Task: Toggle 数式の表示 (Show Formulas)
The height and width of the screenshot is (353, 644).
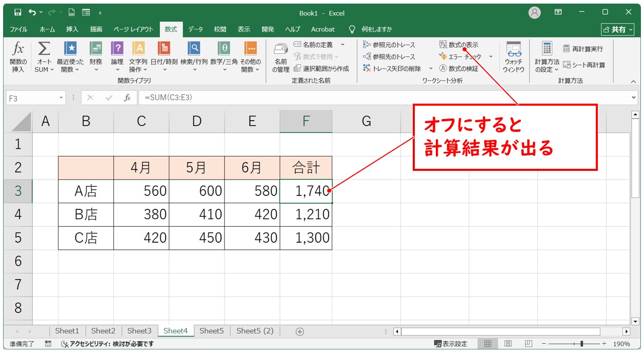Action: click(459, 45)
